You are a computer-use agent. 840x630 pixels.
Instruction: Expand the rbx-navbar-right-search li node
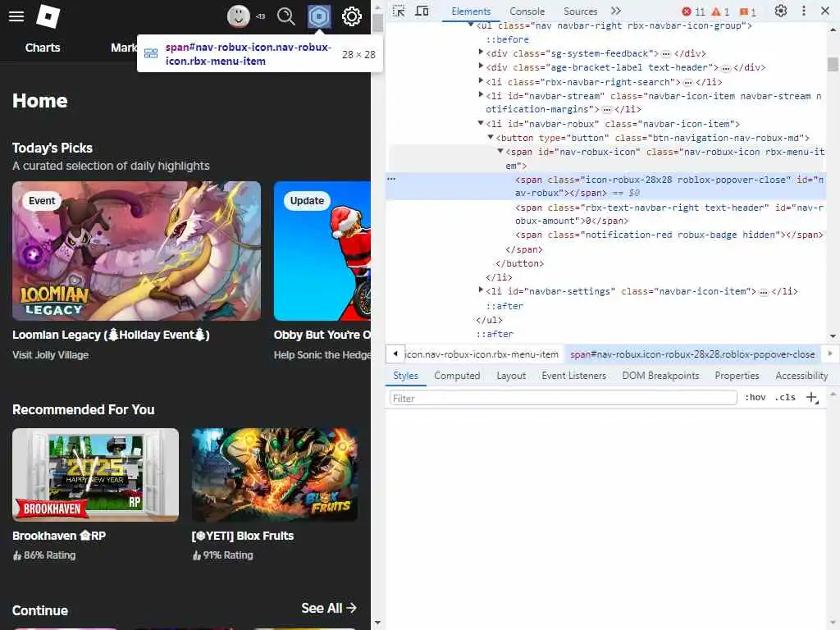[481, 81]
